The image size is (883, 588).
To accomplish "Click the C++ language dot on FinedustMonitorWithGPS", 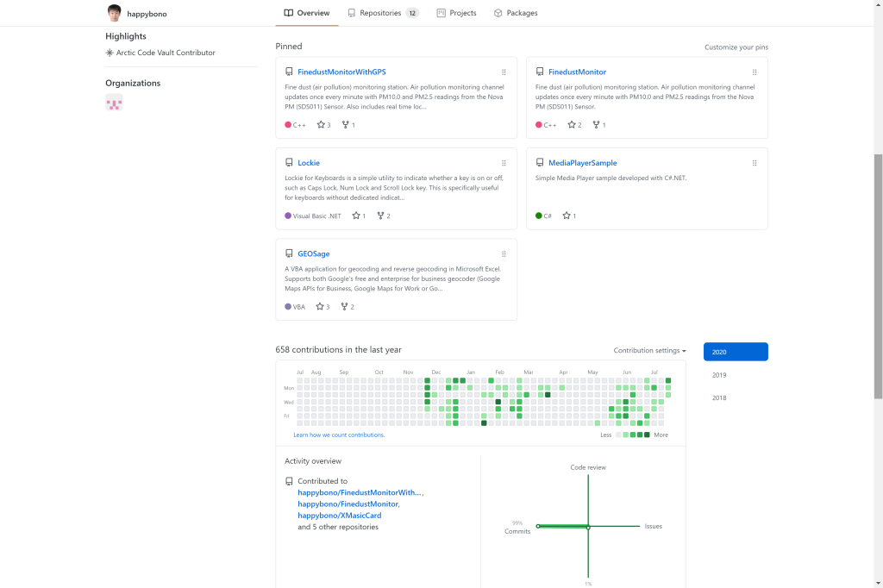I will 288,125.
